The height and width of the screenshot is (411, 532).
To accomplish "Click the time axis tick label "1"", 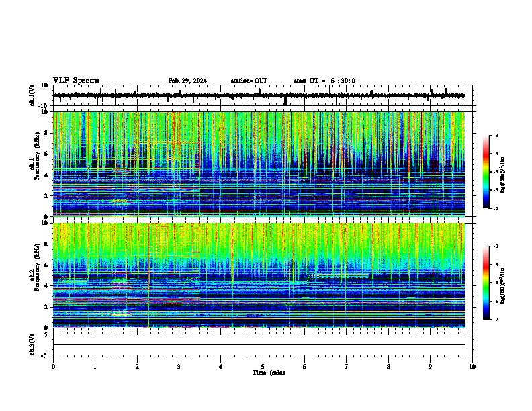I will tap(95, 367).
